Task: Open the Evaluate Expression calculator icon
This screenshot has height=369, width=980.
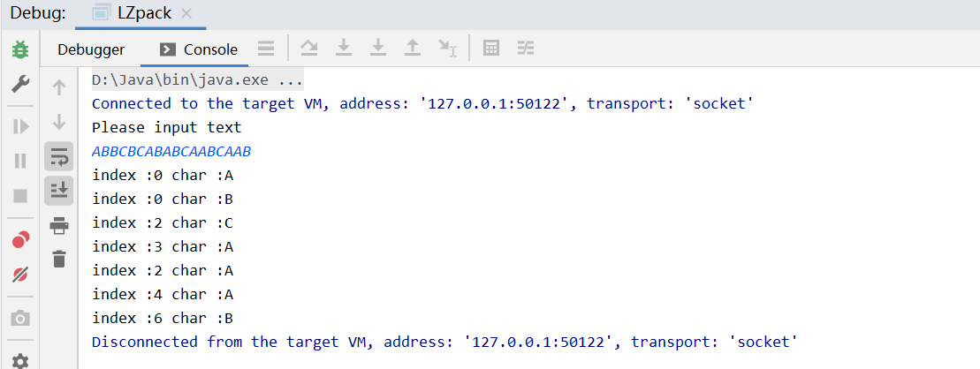Action: pos(491,48)
